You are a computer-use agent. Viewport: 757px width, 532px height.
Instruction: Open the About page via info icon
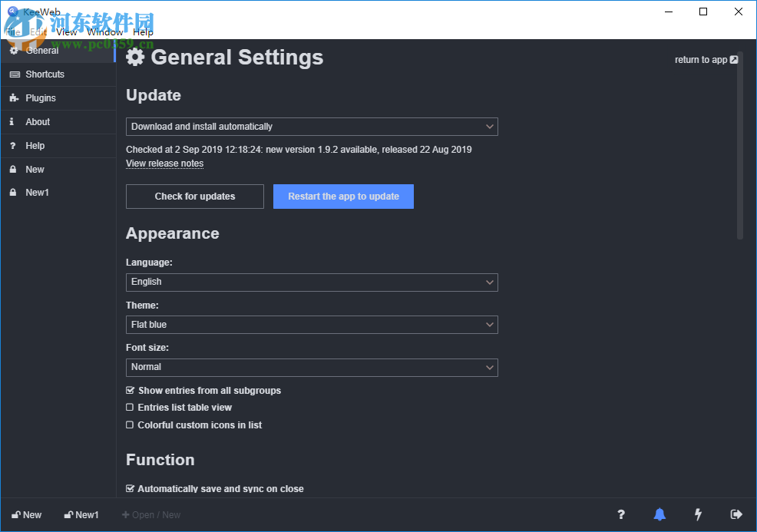[13, 122]
